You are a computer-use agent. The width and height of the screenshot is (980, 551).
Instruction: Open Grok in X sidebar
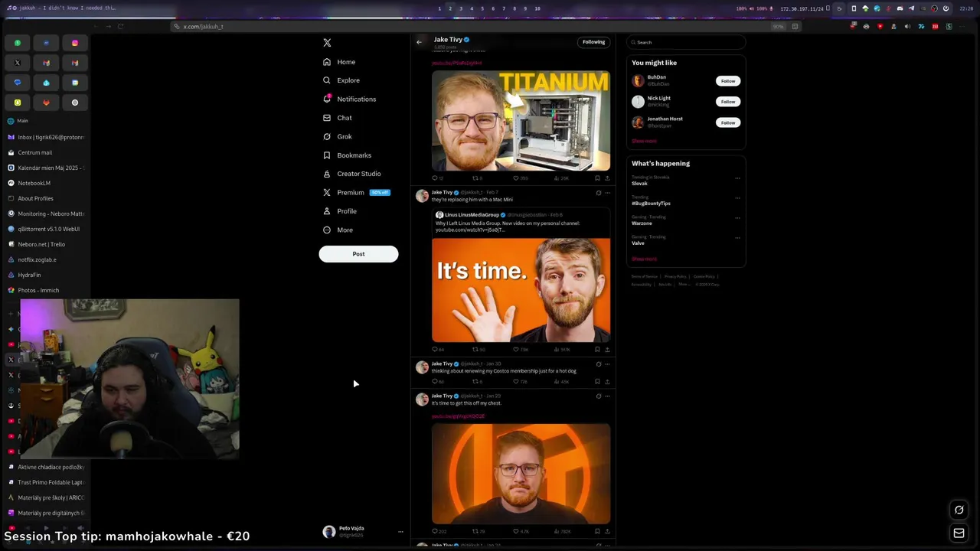coord(338,136)
